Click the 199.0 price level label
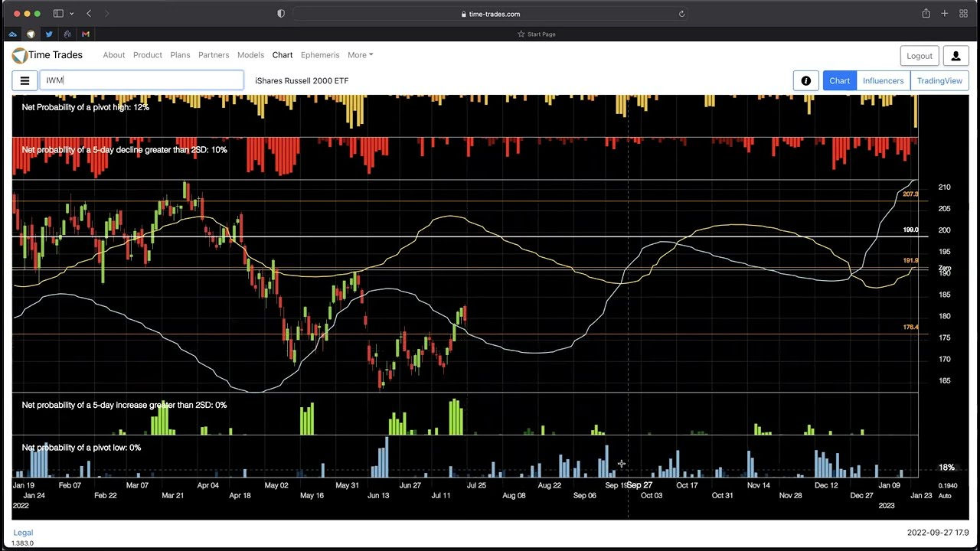The image size is (980, 551). (910, 230)
